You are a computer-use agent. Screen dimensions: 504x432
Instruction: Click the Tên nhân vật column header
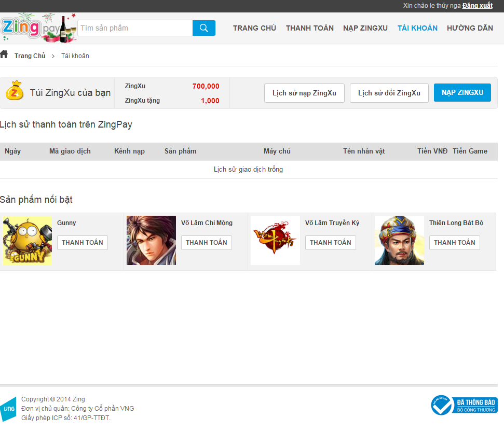tap(364, 151)
